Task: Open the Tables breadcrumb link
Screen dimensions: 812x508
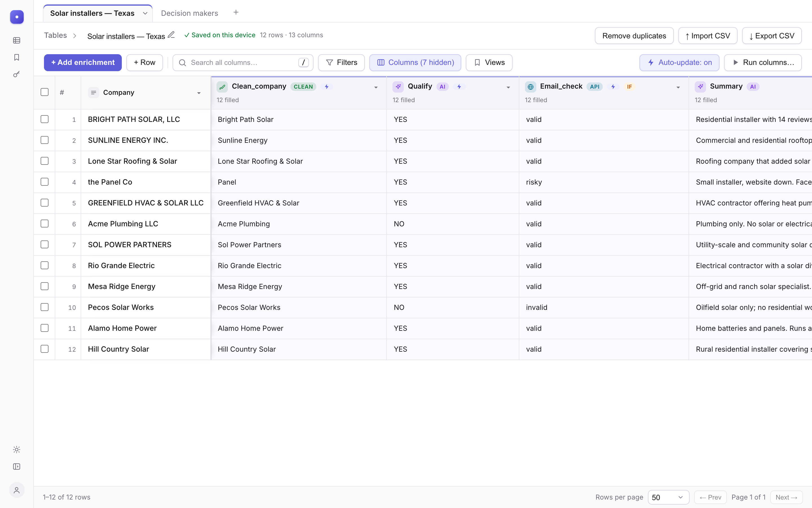Action: [x=55, y=35]
